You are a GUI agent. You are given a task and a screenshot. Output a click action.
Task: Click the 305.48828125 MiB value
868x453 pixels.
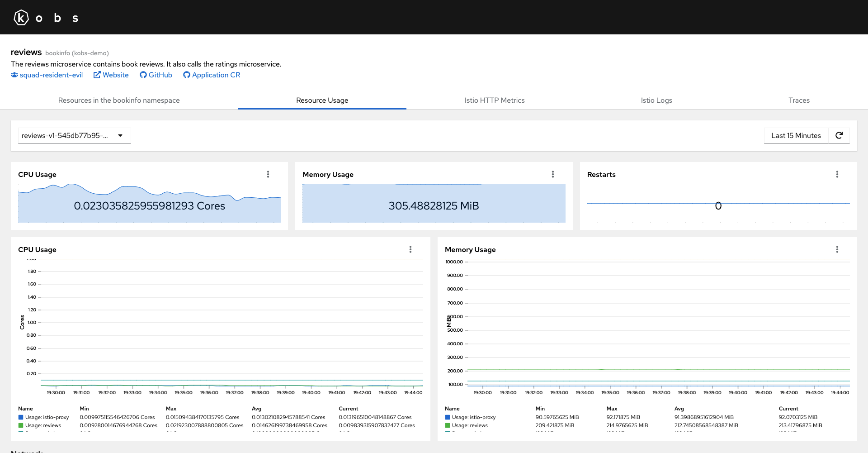click(434, 206)
